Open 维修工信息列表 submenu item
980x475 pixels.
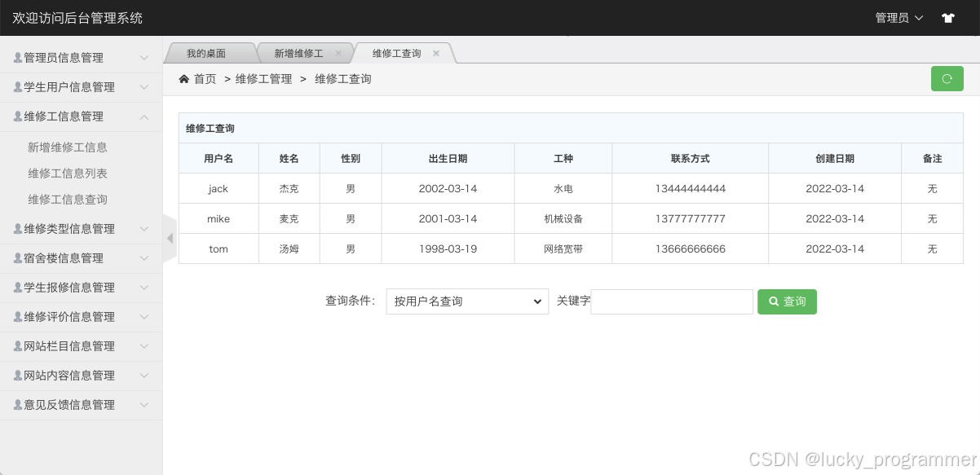coord(68,174)
